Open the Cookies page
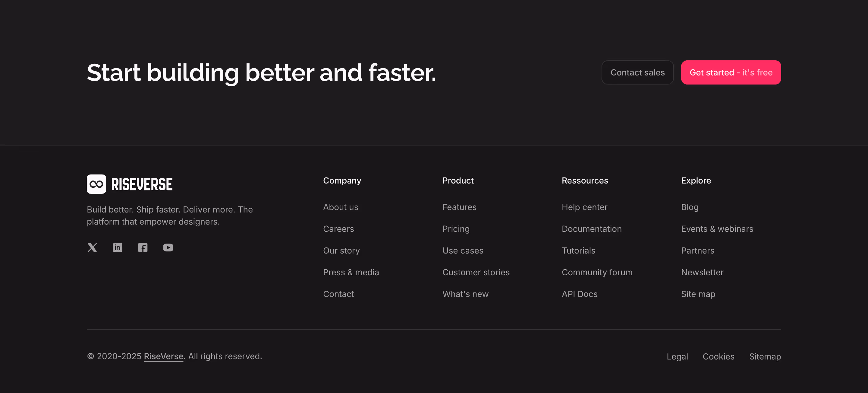This screenshot has height=393, width=868. tap(719, 356)
